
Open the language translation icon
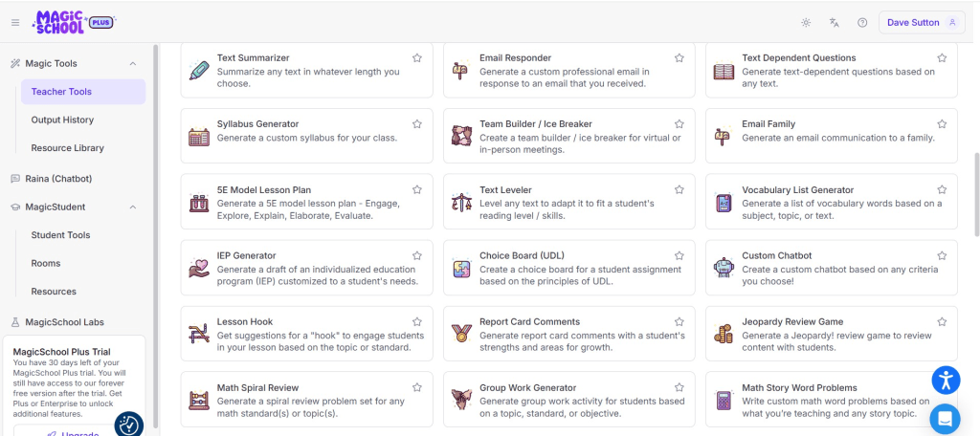835,22
